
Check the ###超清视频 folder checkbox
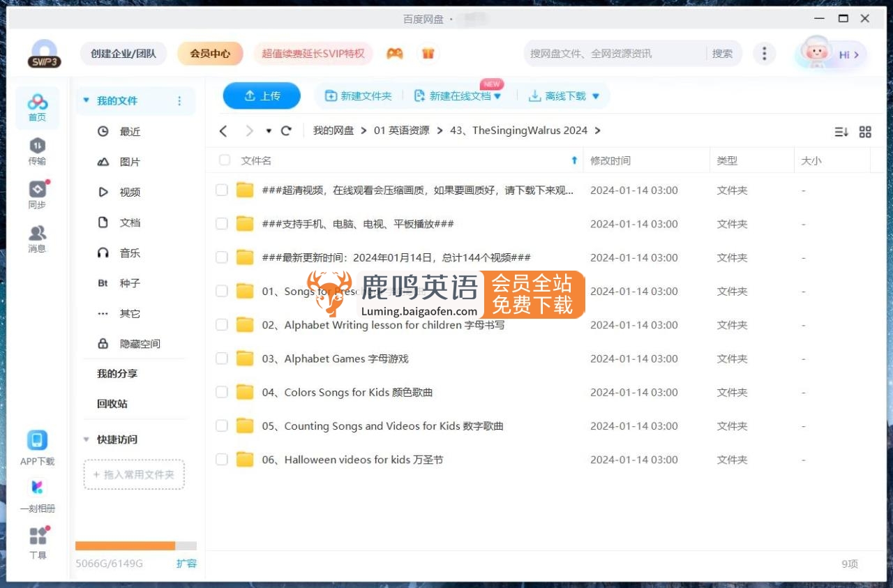tap(222, 190)
